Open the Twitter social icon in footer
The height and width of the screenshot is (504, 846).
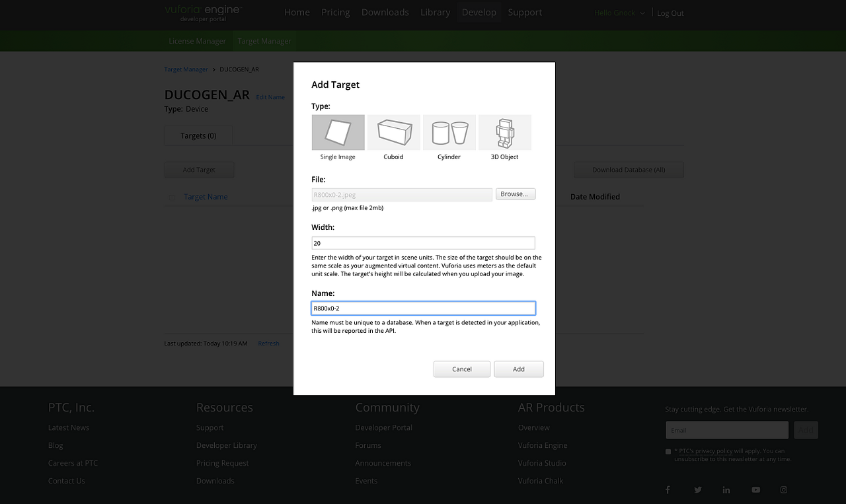coord(698,489)
